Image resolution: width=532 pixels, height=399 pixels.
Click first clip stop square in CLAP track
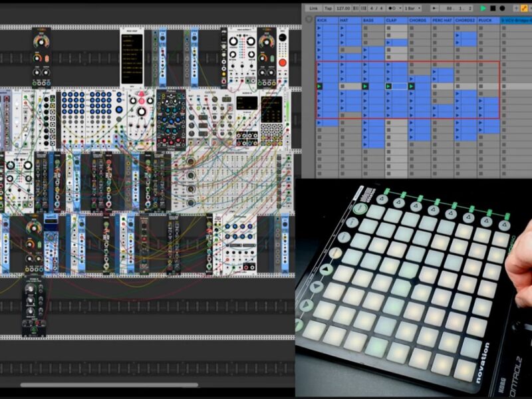388,28
